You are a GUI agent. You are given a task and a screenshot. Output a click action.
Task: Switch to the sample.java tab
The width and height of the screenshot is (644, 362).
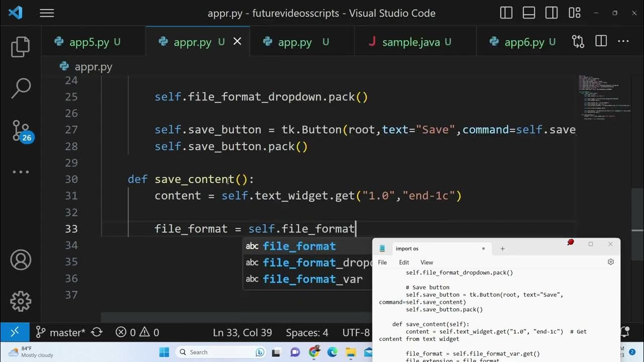click(411, 42)
